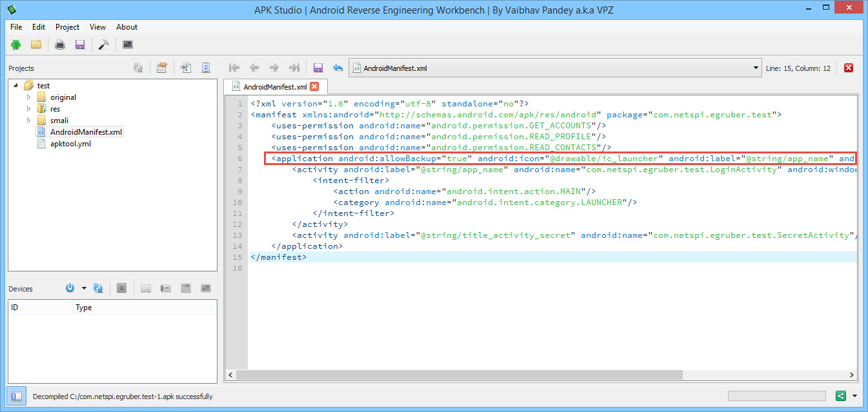Click the ID column header in Devices
Screen dimensions: 868x412
(x=41, y=308)
